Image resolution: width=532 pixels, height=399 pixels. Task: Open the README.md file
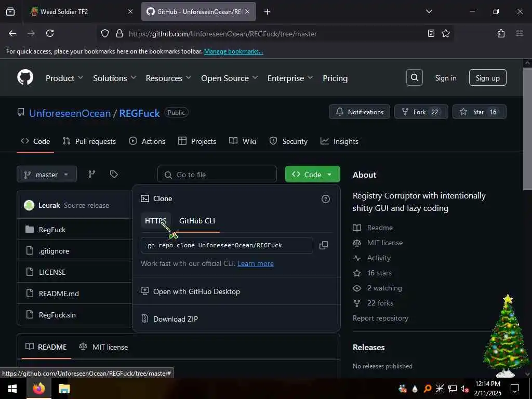tap(59, 294)
